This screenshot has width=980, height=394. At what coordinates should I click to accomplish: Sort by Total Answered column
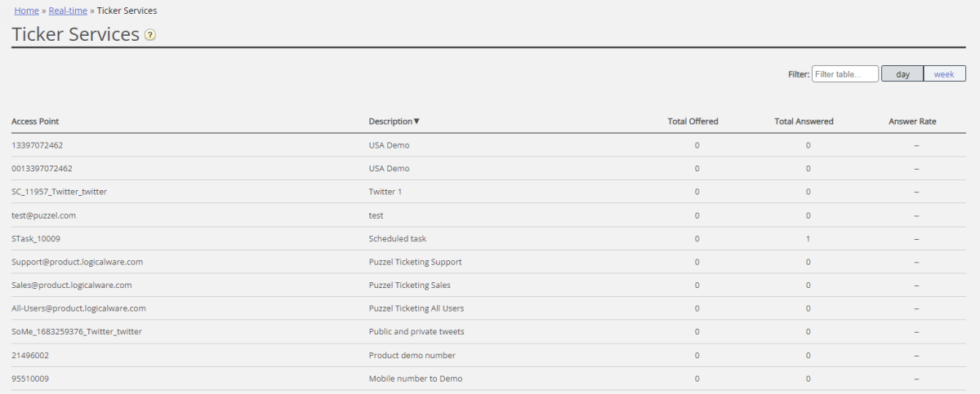point(804,122)
